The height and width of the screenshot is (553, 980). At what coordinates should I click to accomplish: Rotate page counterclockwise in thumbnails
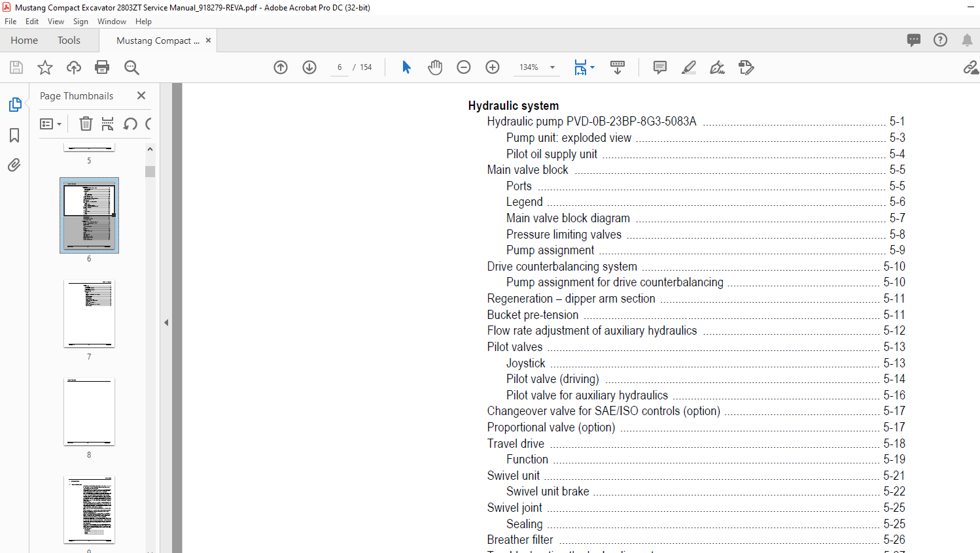point(130,124)
